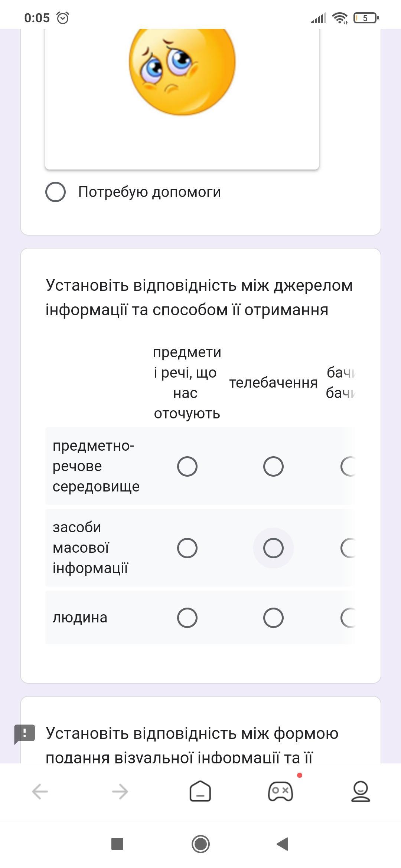This screenshot has height=868, width=401.
Task: Open the game controller icon
Action: pyautogui.click(x=281, y=791)
